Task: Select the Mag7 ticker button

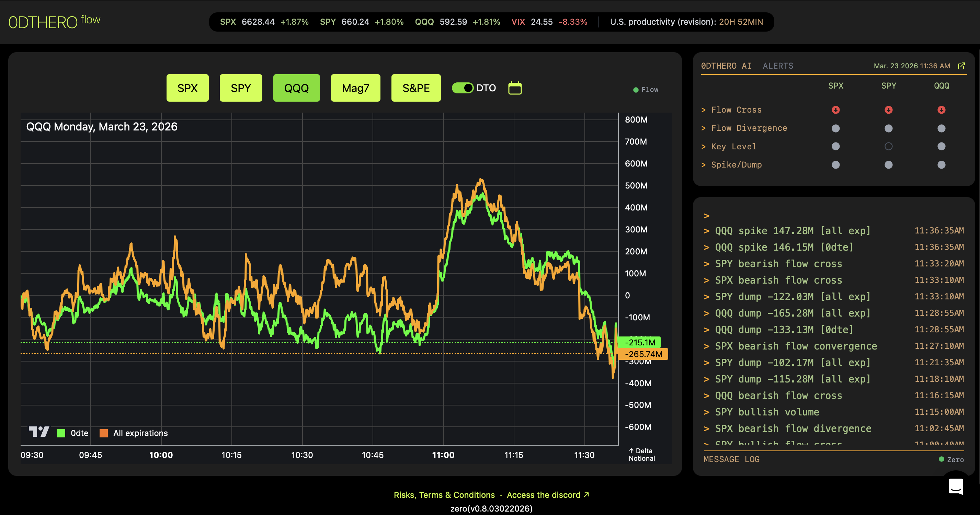Action: [x=355, y=88]
